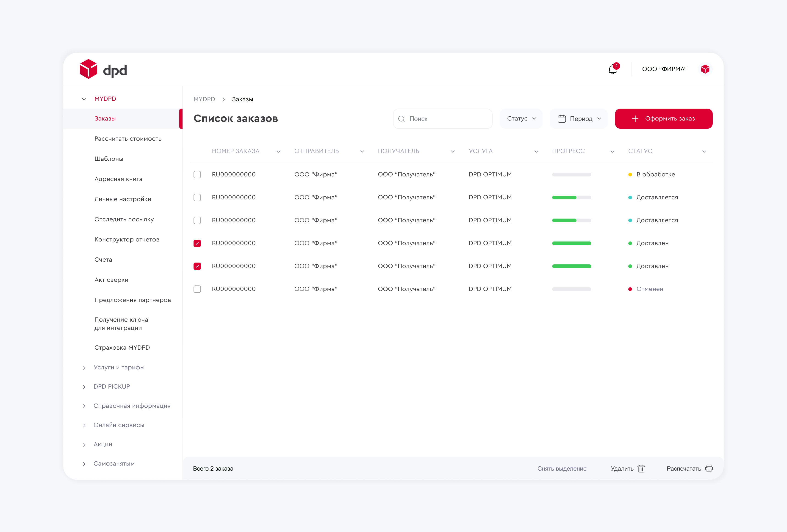The height and width of the screenshot is (532, 787).
Task: Open Акт сверки menu item
Action: coord(111,280)
